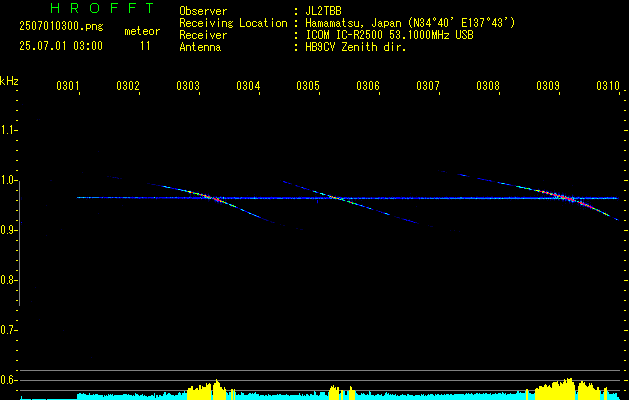Click the ICOM IC-R2500 53.1000MHz USB receiver text
The width and height of the screenshot is (629, 400).
389,35
